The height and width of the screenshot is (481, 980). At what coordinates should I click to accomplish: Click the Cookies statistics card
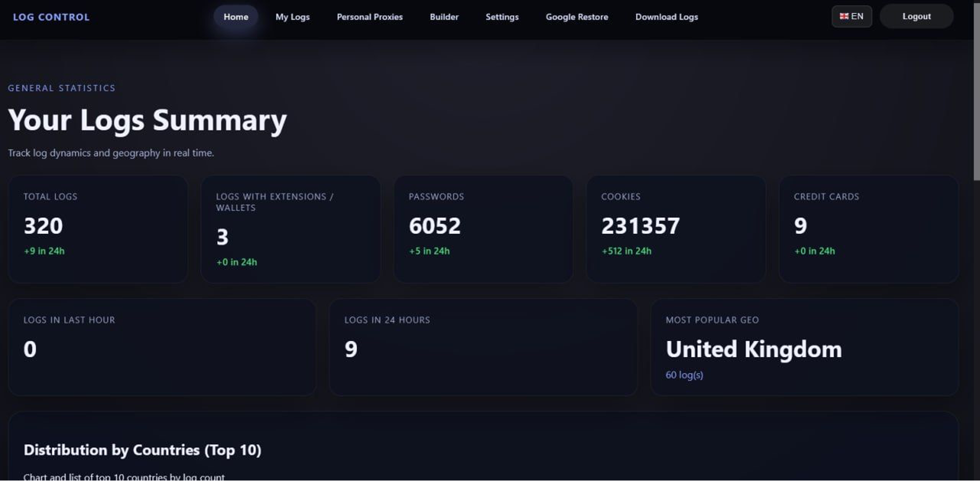[675, 229]
